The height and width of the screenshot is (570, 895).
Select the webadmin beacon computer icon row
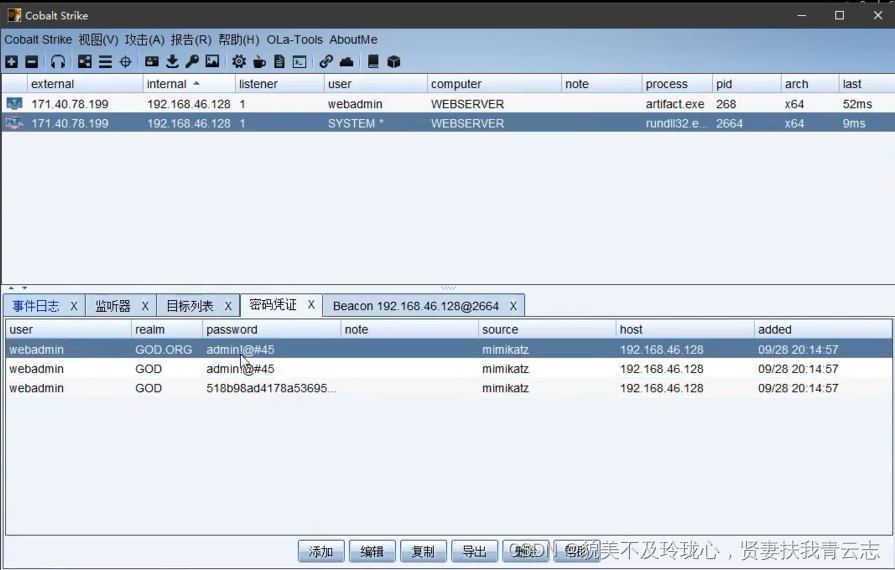(14, 104)
